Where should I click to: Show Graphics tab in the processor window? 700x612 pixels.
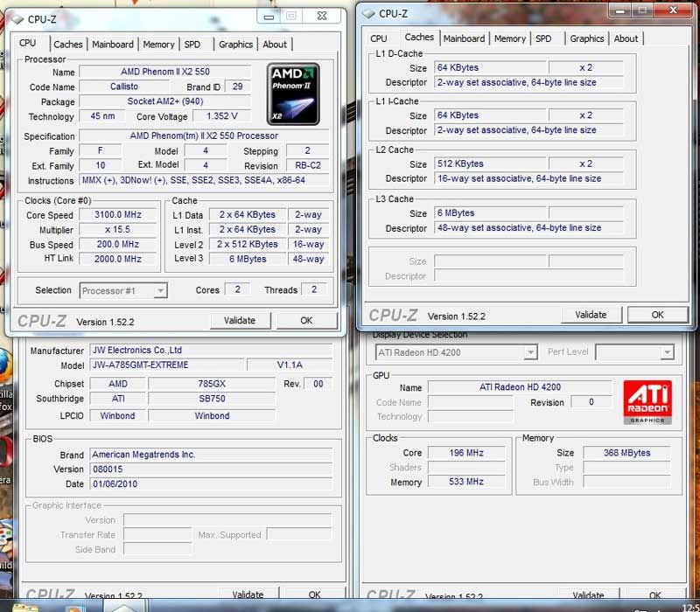point(235,45)
